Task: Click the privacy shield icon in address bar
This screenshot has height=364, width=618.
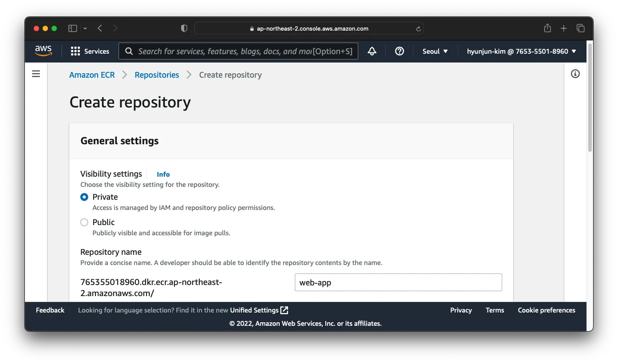Action: coord(184,28)
